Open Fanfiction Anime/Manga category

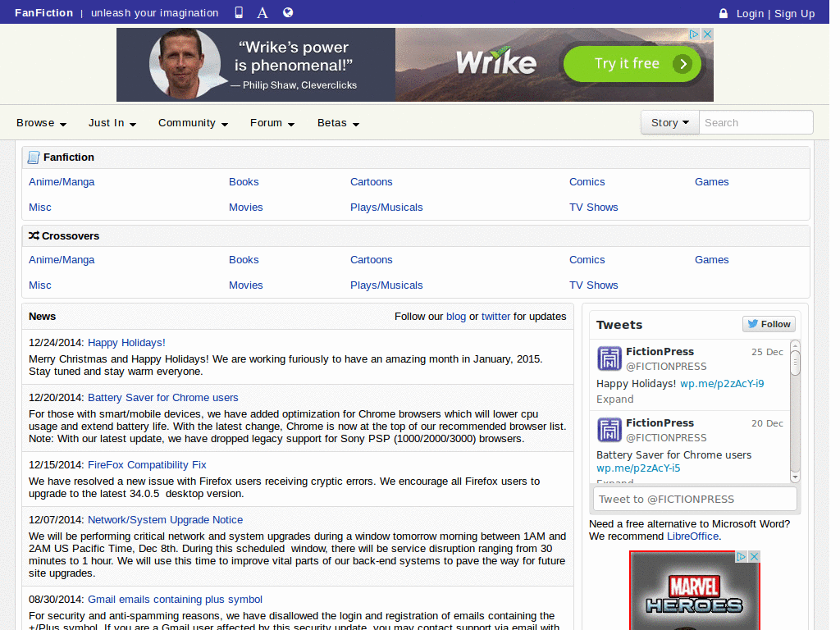pyautogui.click(x=62, y=181)
